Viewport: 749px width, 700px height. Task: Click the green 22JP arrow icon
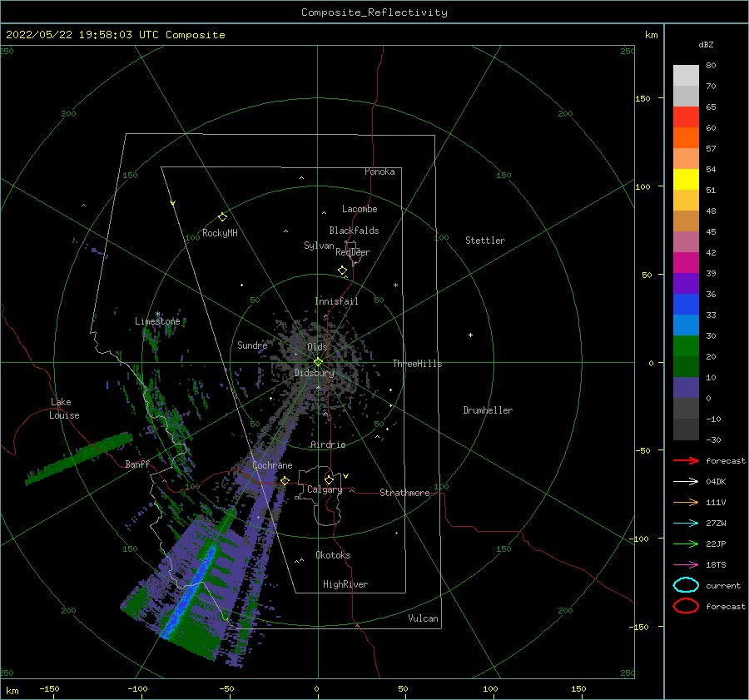[x=686, y=544]
